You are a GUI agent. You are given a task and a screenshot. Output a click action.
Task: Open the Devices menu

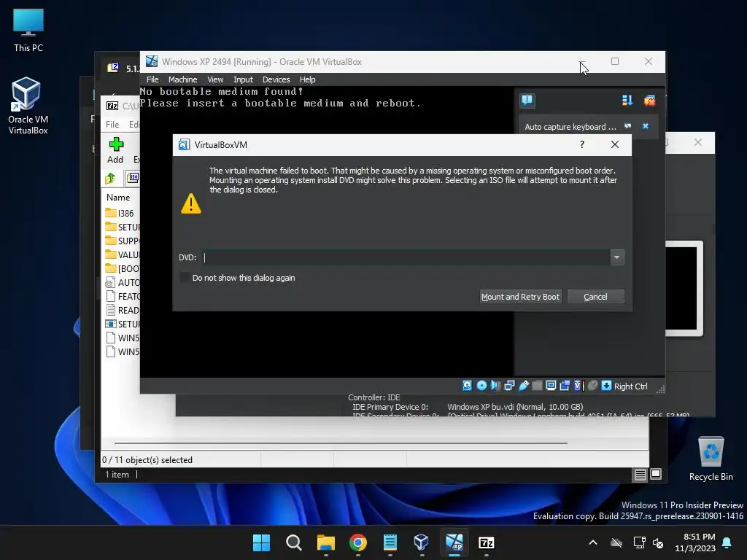(x=276, y=79)
